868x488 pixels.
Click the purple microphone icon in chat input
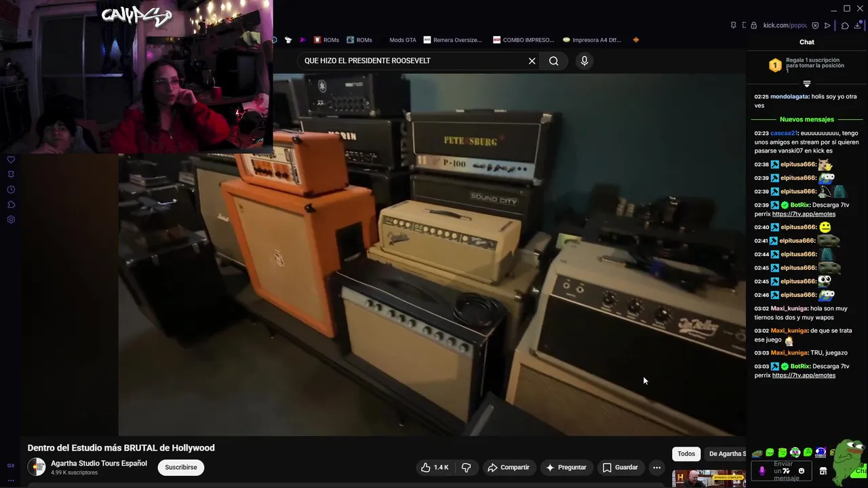click(x=762, y=471)
